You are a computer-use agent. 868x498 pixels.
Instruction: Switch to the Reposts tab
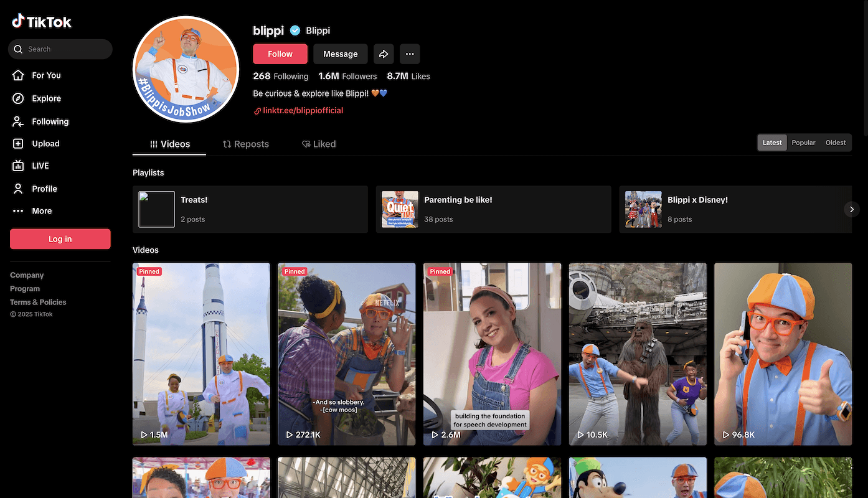point(245,144)
